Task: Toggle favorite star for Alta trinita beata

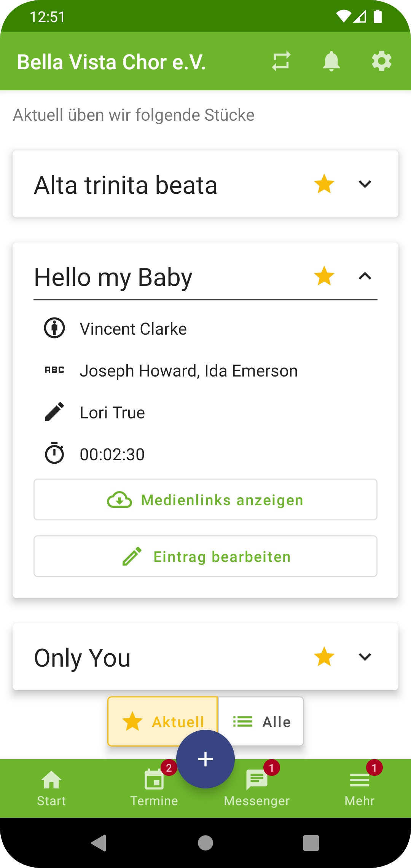Action: (324, 184)
